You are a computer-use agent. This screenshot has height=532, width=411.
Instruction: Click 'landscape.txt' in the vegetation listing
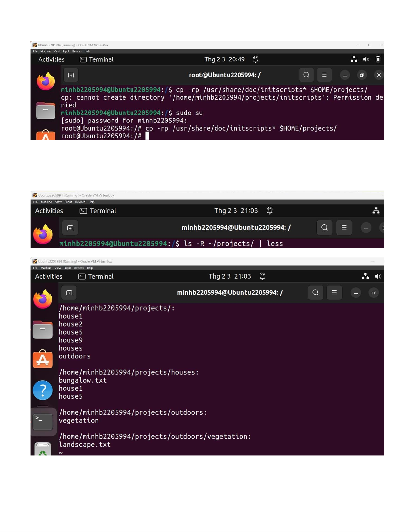point(85,445)
